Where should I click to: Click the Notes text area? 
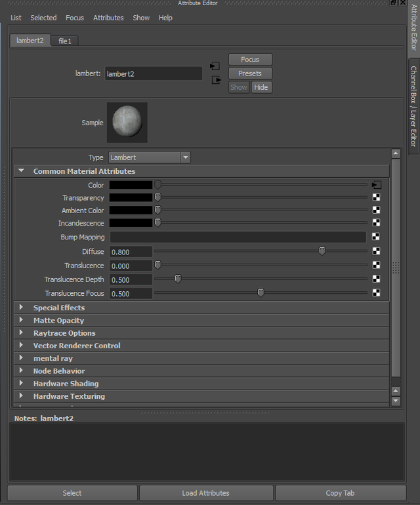click(x=207, y=452)
